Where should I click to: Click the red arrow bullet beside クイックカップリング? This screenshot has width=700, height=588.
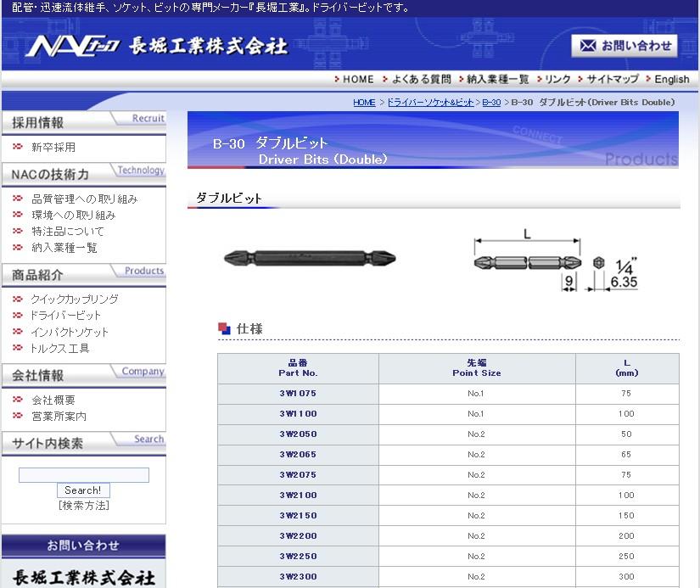tap(18, 299)
